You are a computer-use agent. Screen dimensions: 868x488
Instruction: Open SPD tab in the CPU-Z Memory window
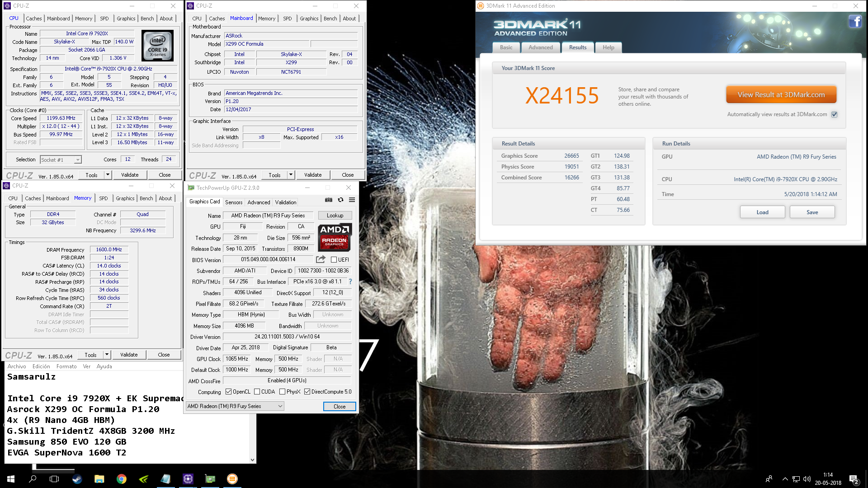(104, 198)
